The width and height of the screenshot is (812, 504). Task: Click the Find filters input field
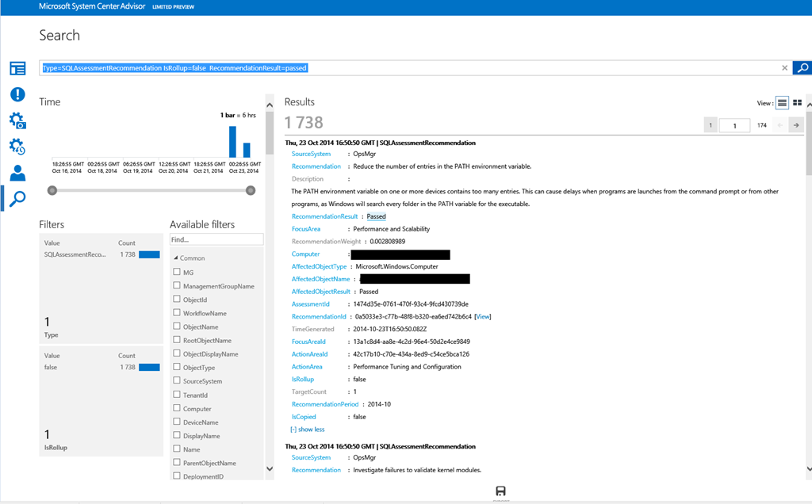216,239
